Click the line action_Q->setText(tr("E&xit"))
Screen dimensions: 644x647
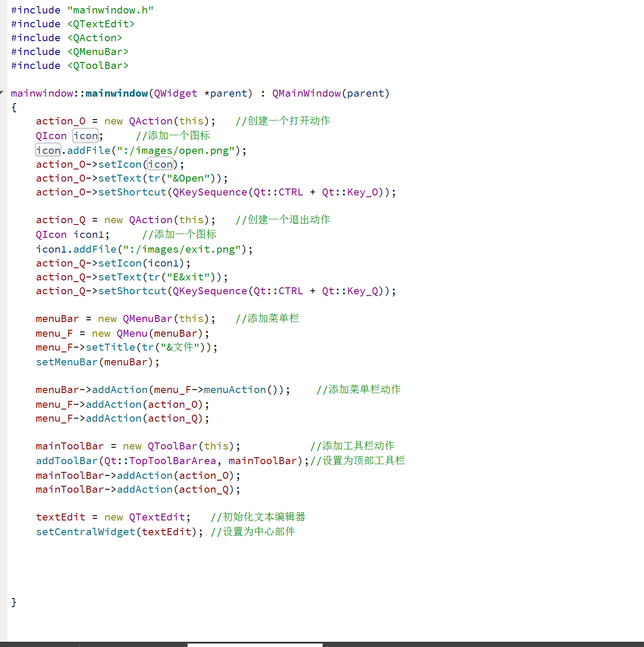132,277
